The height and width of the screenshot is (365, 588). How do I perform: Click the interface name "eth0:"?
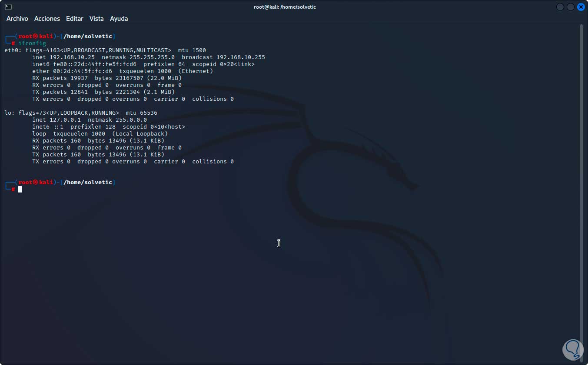[13, 50]
